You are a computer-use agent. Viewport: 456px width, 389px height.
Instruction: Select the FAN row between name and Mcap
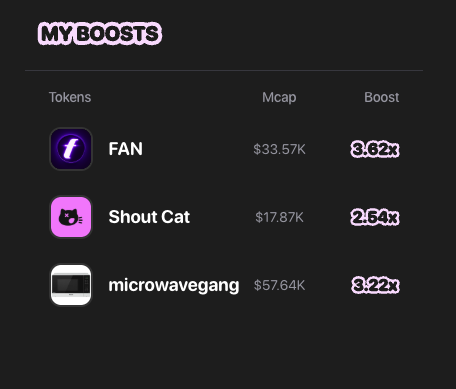[x=198, y=149]
